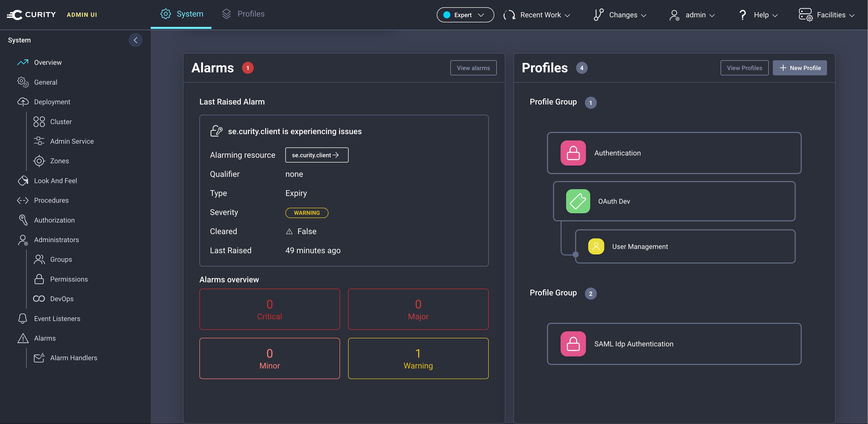Open the Expert mode dropdown

(x=465, y=15)
